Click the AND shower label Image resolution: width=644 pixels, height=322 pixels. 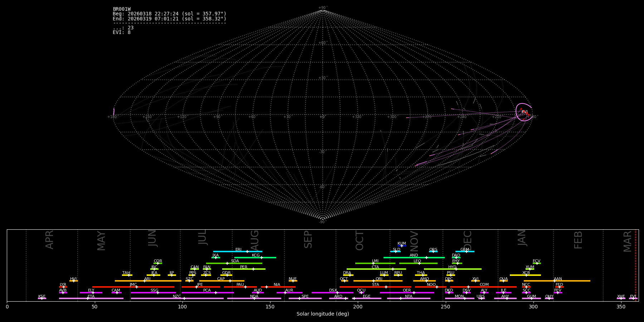click(414, 255)
